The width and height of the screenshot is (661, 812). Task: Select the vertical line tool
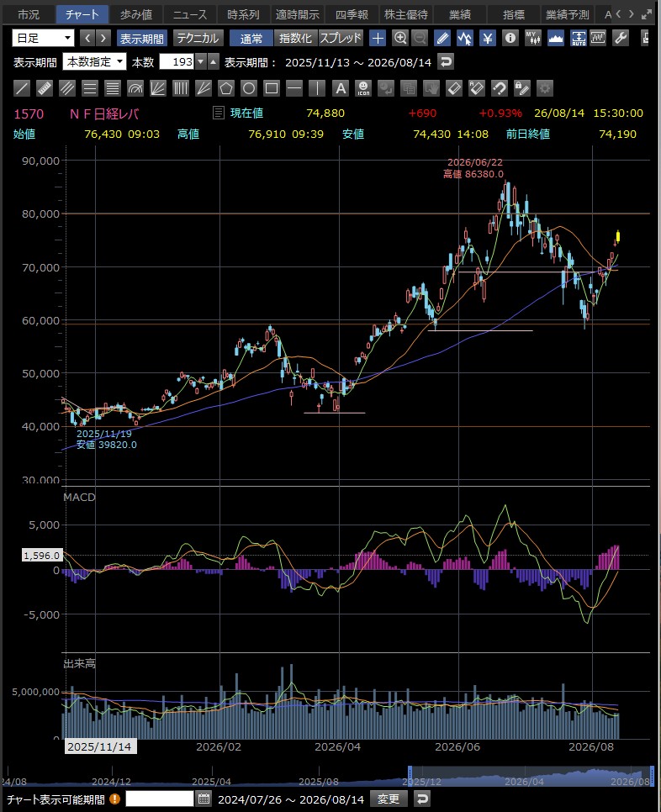(x=317, y=88)
